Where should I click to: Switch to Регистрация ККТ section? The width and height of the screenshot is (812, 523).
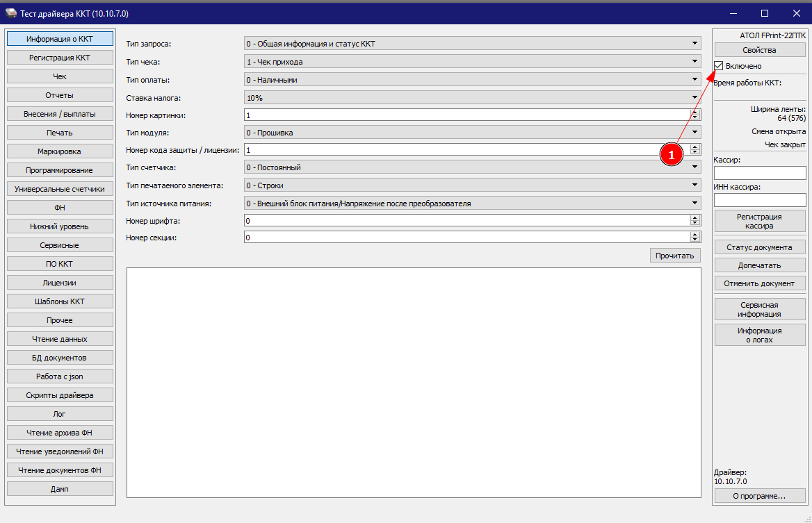pos(60,58)
